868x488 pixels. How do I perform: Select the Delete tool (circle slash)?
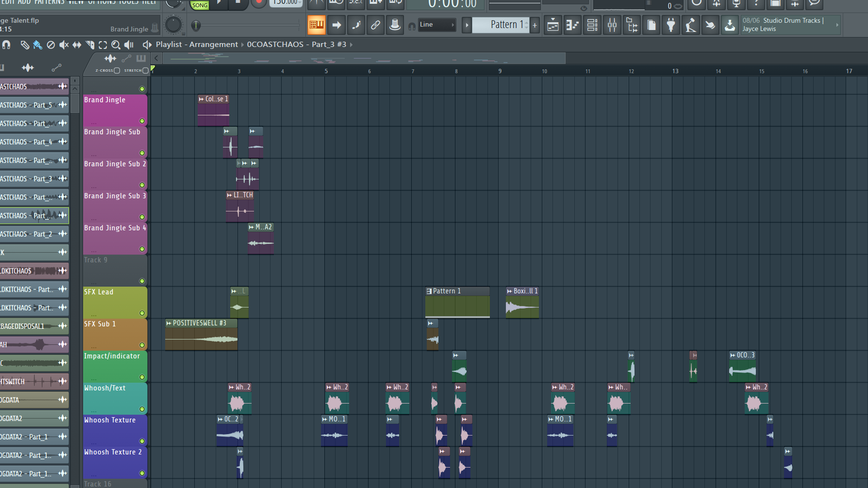click(x=51, y=45)
